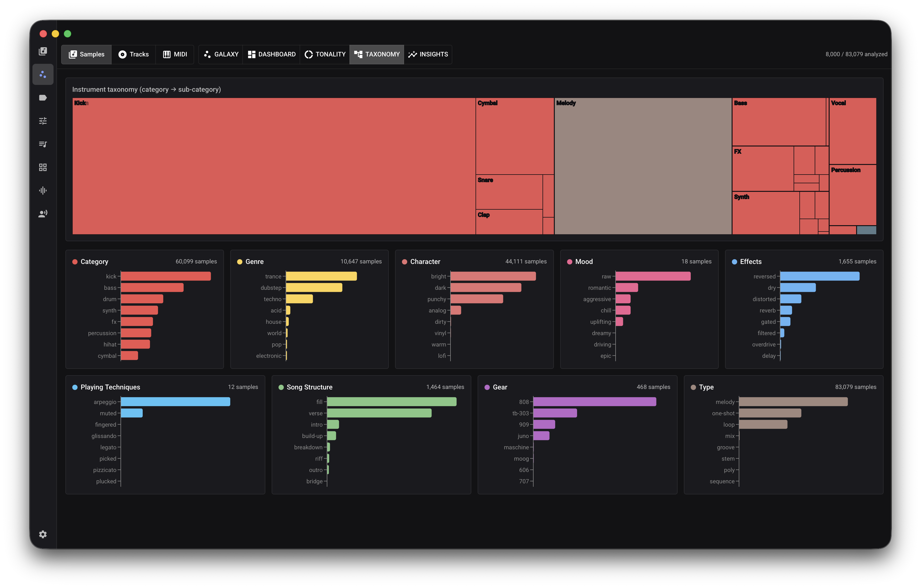Click the Vocal treemap block
This screenshot has width=921, height=588.
(x=852, y=131)
